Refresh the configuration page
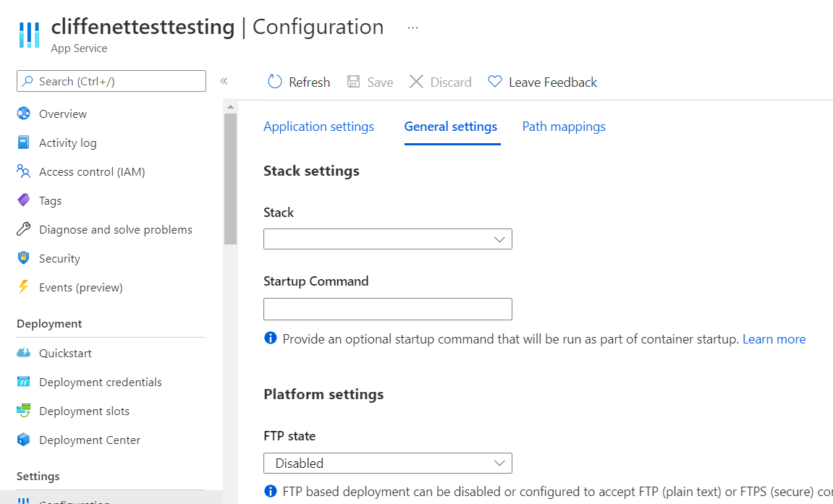The image size is (833, 504). coord(298,82)
